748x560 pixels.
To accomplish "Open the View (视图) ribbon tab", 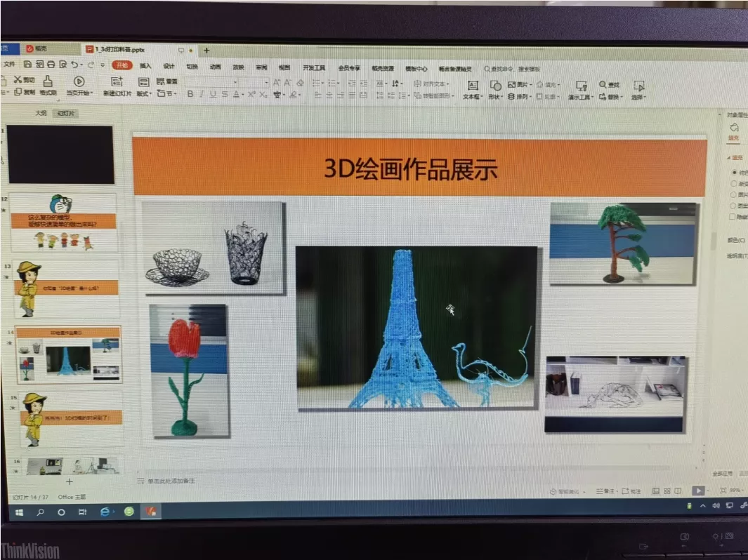I will (x=284, y=67).
